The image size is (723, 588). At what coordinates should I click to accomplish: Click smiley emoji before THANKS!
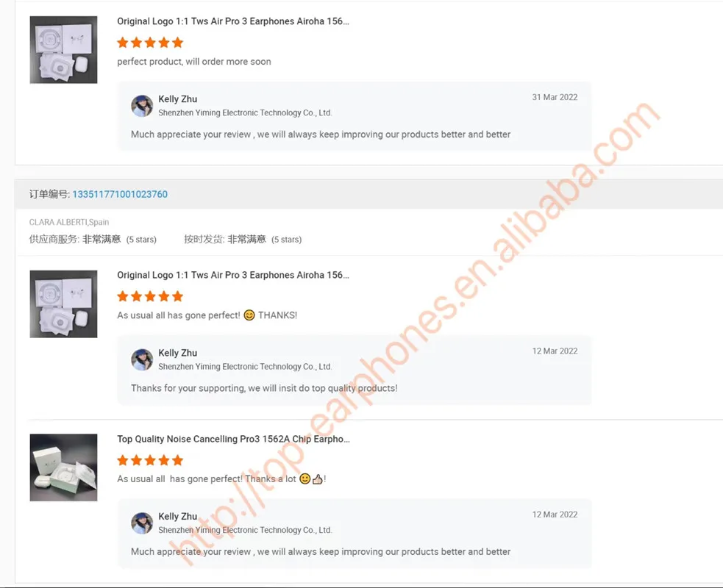pyautogui.click(x=249, y=315)
